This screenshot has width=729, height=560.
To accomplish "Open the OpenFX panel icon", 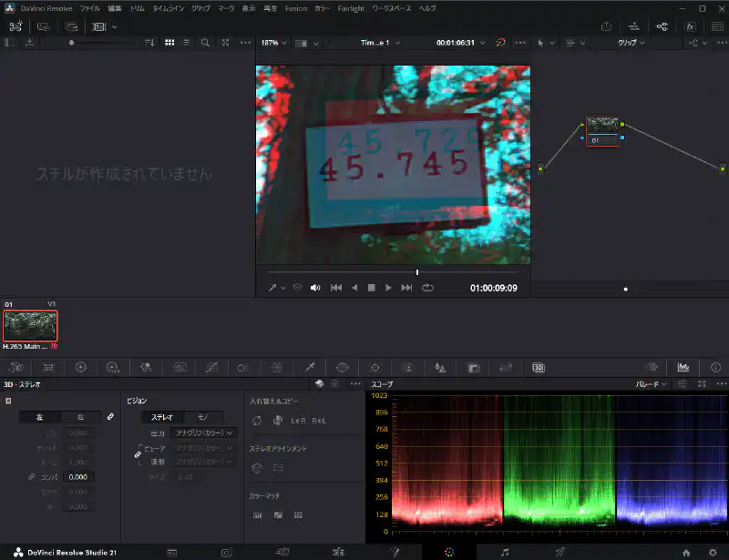I will click(691, 26).
